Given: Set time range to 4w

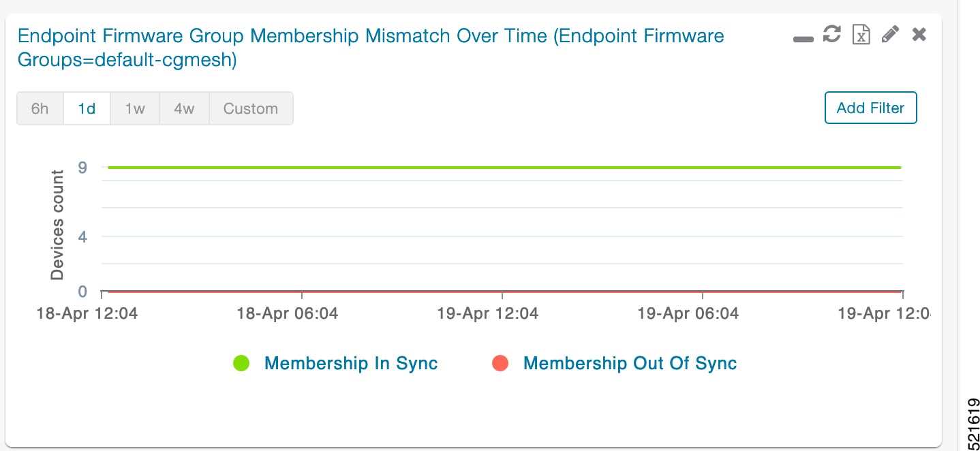Looking at the screenshot, I should pos(183,108).
